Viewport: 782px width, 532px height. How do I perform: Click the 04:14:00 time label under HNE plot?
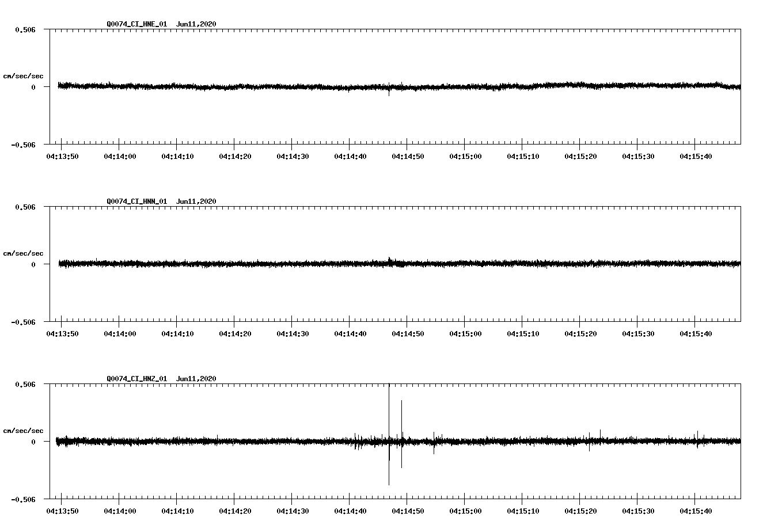120,157
